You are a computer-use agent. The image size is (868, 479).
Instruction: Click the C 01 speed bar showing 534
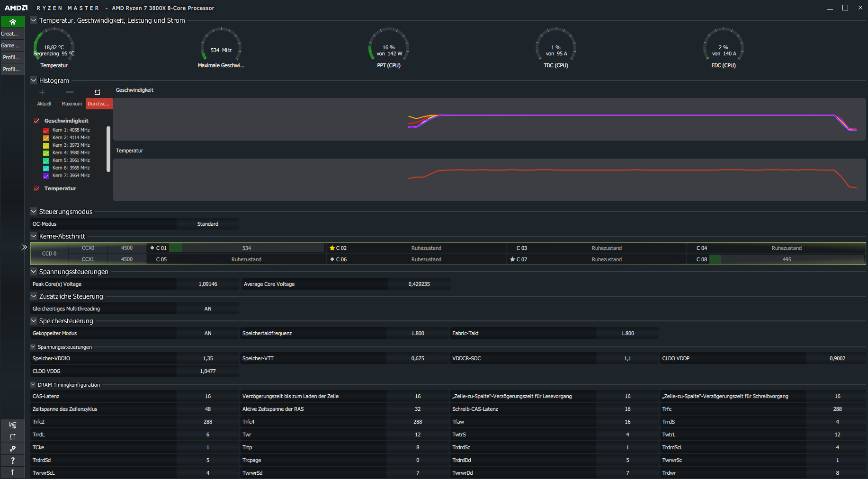click(247, 248)
